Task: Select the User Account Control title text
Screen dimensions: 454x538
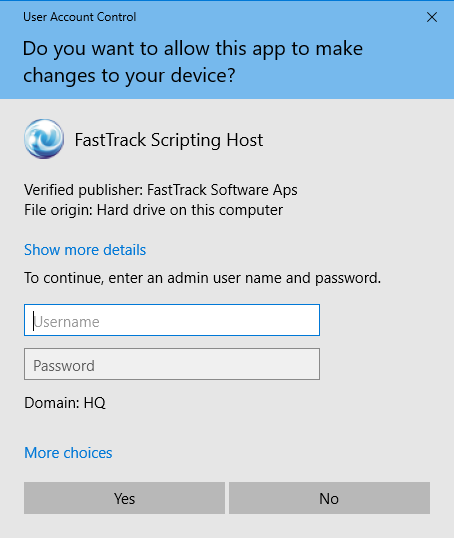Action: point(80,17)
